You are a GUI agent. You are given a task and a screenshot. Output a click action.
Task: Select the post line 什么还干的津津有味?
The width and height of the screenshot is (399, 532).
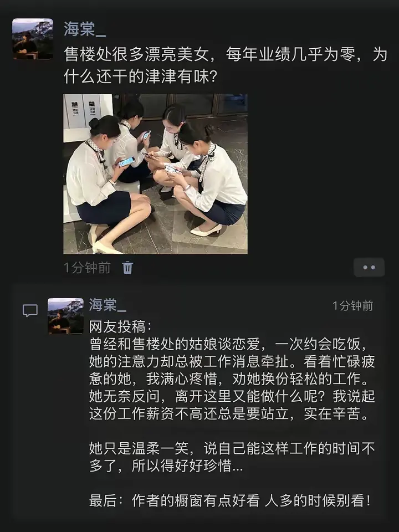140,77
